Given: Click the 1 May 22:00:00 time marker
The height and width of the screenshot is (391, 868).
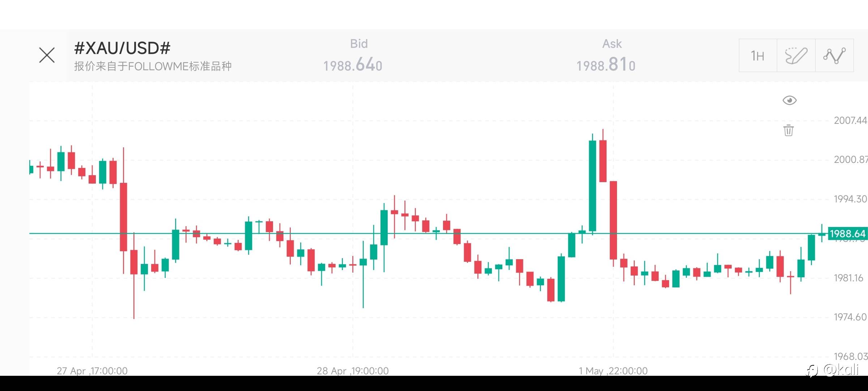Looking at the screenshot, I should tap(613, 371).
